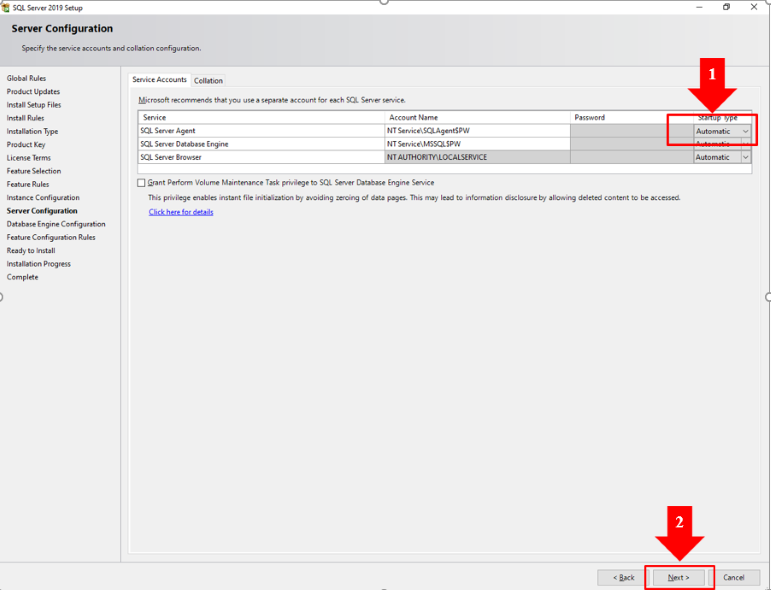Restore down the setup window
771x590 pixels.
coord(726,7)
